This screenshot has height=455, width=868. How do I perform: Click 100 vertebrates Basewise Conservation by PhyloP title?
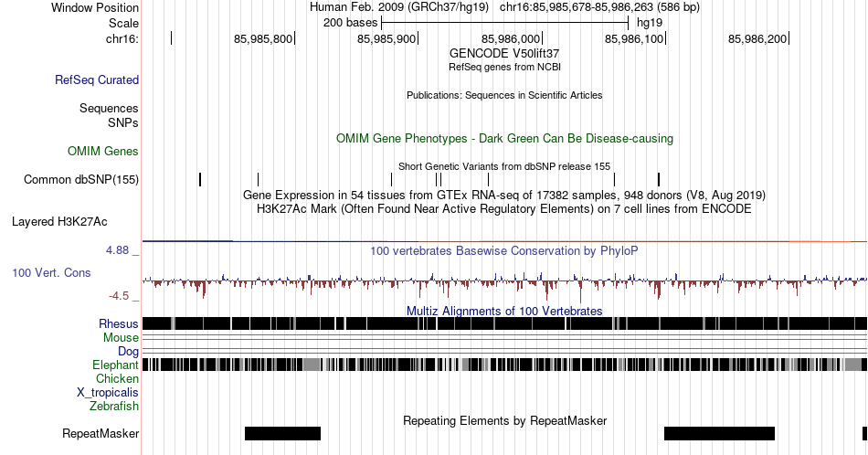(504, 250)
